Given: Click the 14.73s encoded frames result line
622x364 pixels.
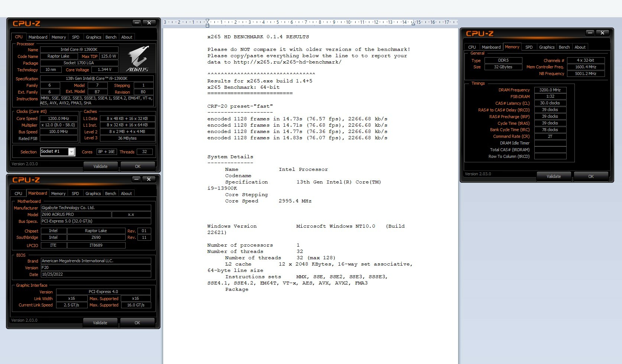Looking at the screenshot, I should coord(297,119).
